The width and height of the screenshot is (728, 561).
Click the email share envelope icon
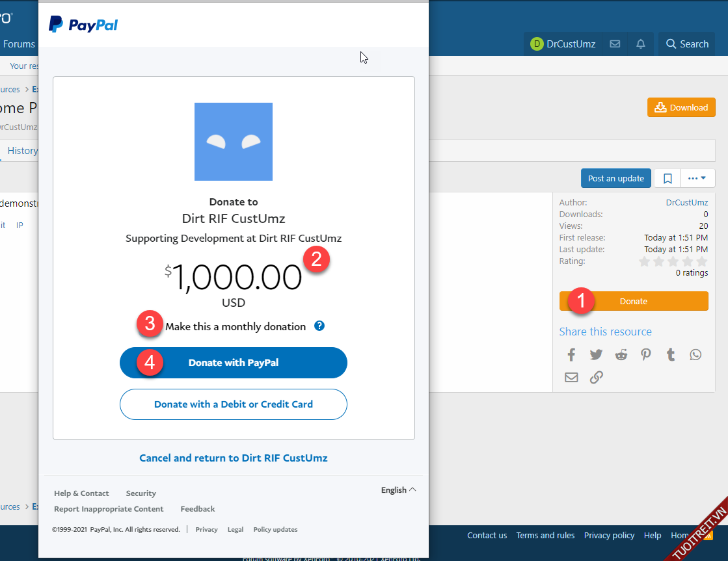tap(571, 377)
